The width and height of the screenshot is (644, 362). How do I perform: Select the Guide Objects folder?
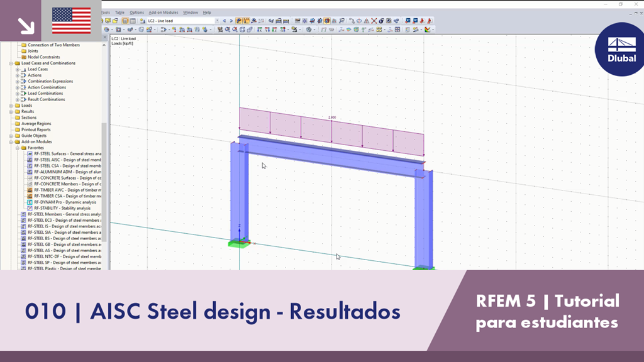click(34, 136)
